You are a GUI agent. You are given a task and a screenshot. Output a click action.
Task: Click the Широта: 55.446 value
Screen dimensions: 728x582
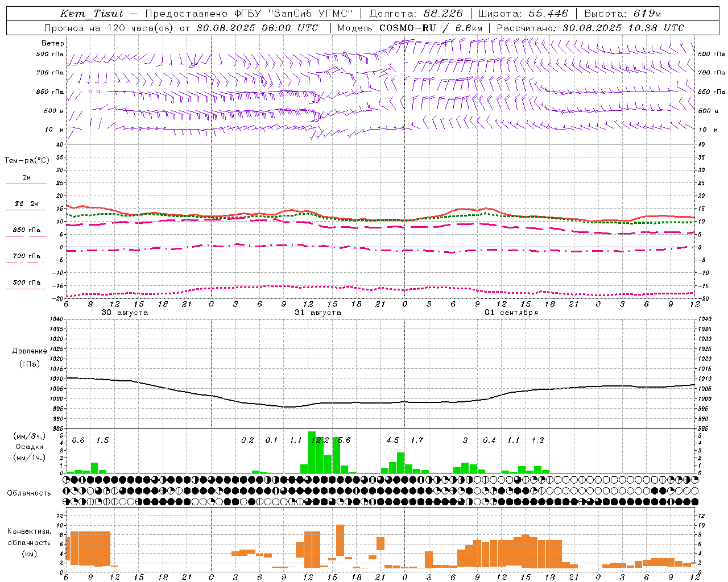[523, 14]
